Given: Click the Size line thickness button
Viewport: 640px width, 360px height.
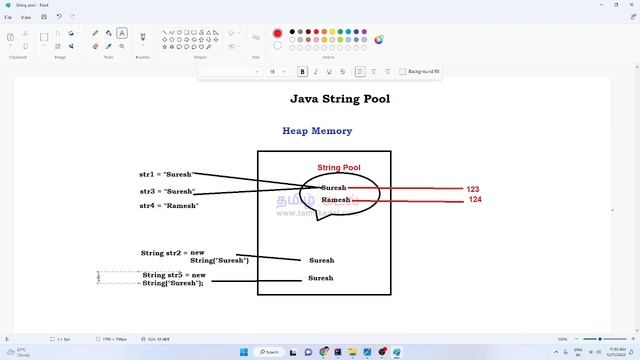Looking at the screenshot, I should pos(256,38).
